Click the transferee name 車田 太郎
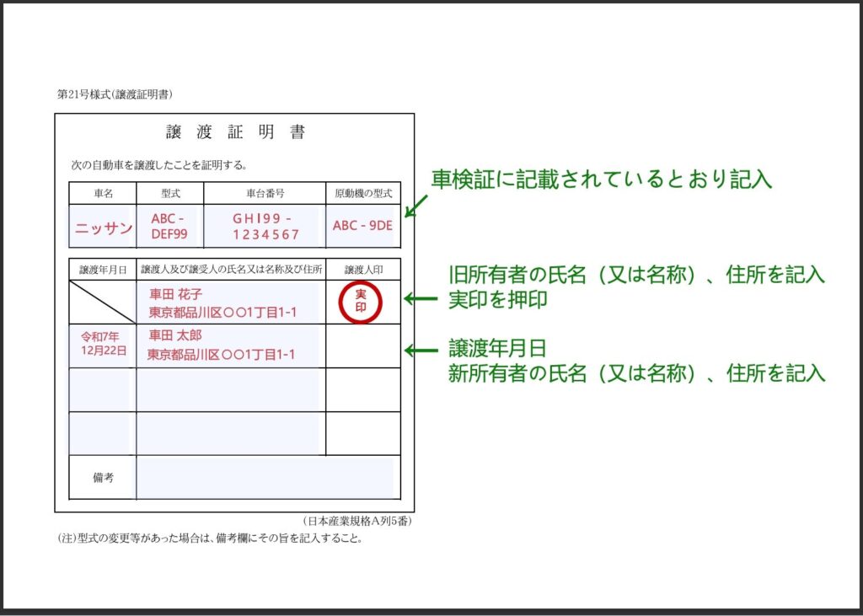Viewport: 863px width, 616px height. tap(175, 335)
